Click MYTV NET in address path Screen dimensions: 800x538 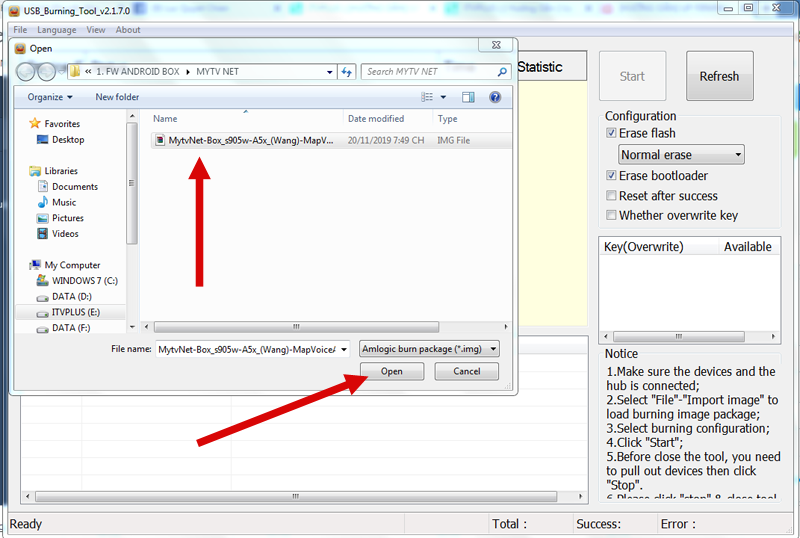coord(217,72)
